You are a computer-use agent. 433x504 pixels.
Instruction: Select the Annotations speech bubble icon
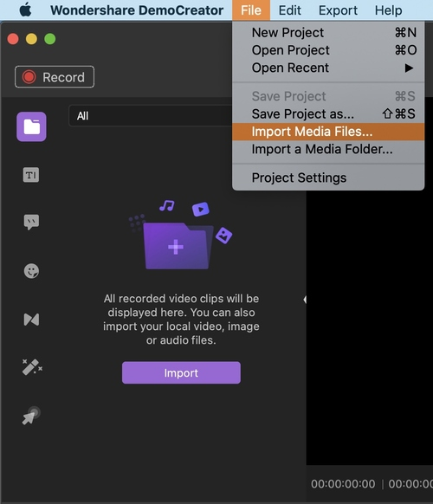click(31, 222)
